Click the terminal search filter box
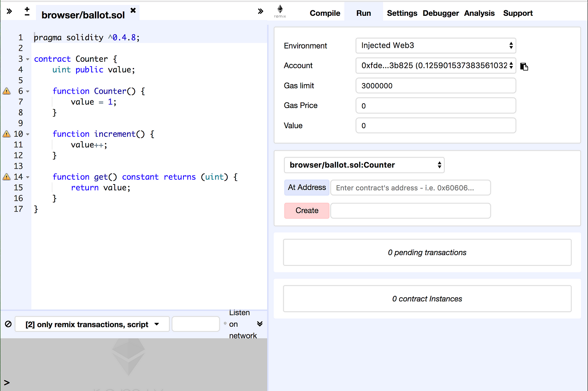588x391 pixels. (x=196, y=324)
